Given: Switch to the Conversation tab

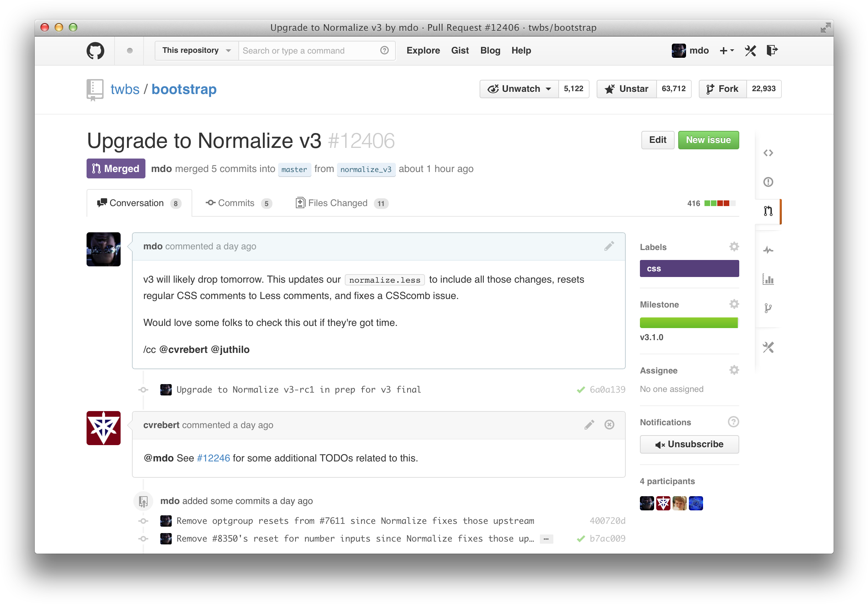Looking at the screenshot, I should coord(139,203).
